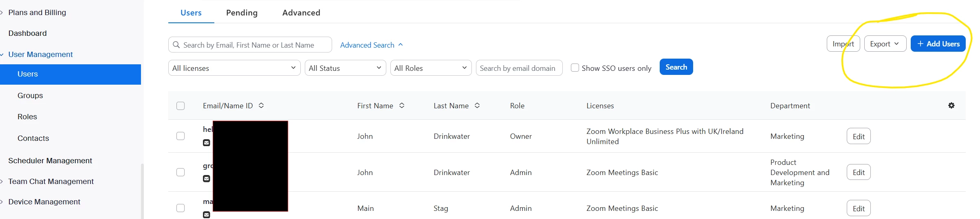Tick the select-all checkbox in table header
Screen dimensions: 980x219
[x=181, y=106]
